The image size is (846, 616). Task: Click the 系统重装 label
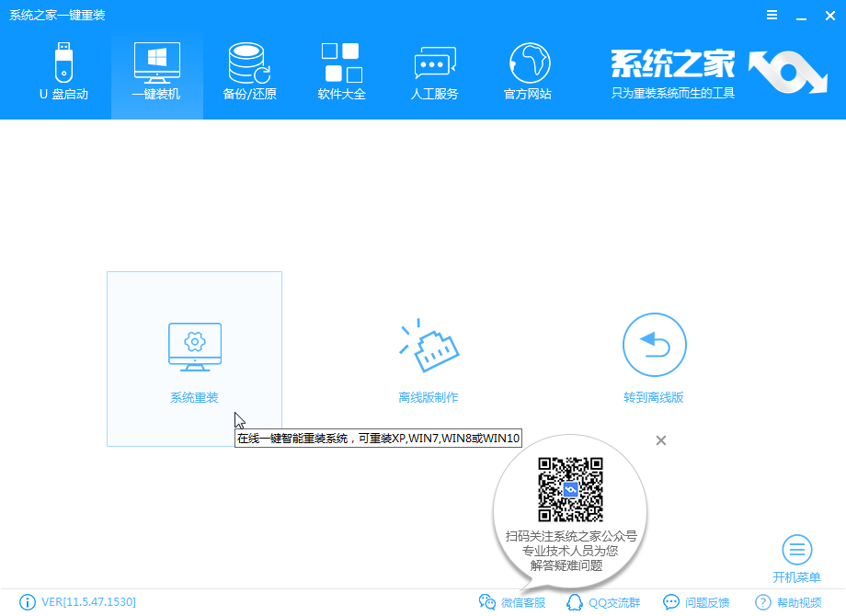click(x=194, y=397)
